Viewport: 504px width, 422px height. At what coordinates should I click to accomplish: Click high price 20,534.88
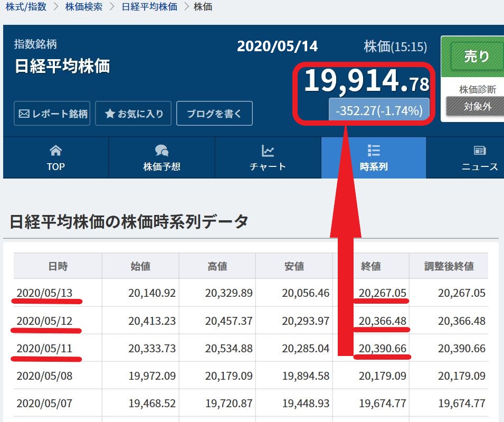click(x=229, y=349)
